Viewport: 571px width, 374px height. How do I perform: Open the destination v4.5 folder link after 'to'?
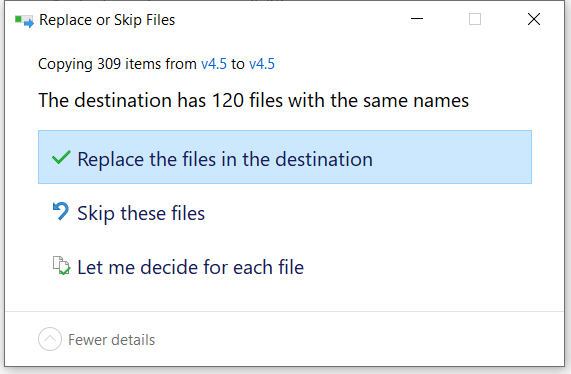(262, 64)
